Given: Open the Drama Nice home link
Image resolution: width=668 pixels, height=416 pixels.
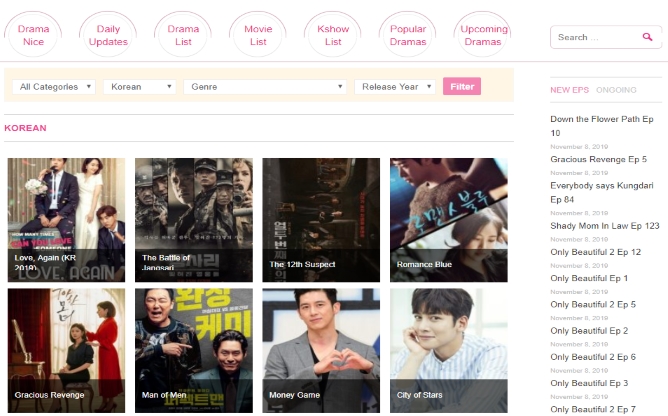Looking at the screenshot, I should (x=33, y=35).
